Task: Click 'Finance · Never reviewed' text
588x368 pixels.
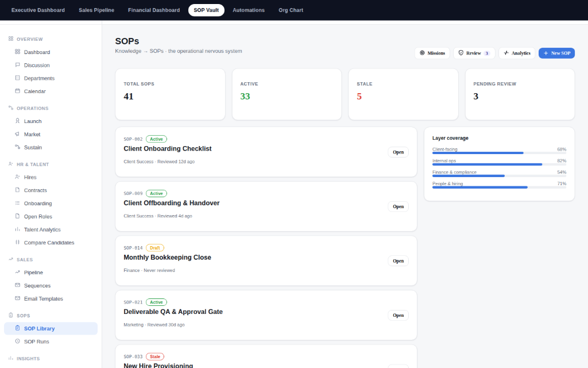Action: tap(149, 270)
